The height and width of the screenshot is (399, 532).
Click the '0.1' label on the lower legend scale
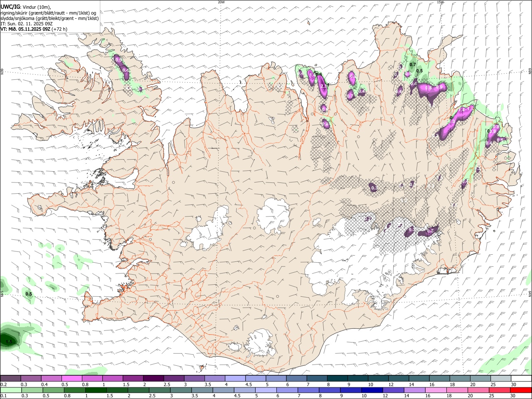pos(3,396)
